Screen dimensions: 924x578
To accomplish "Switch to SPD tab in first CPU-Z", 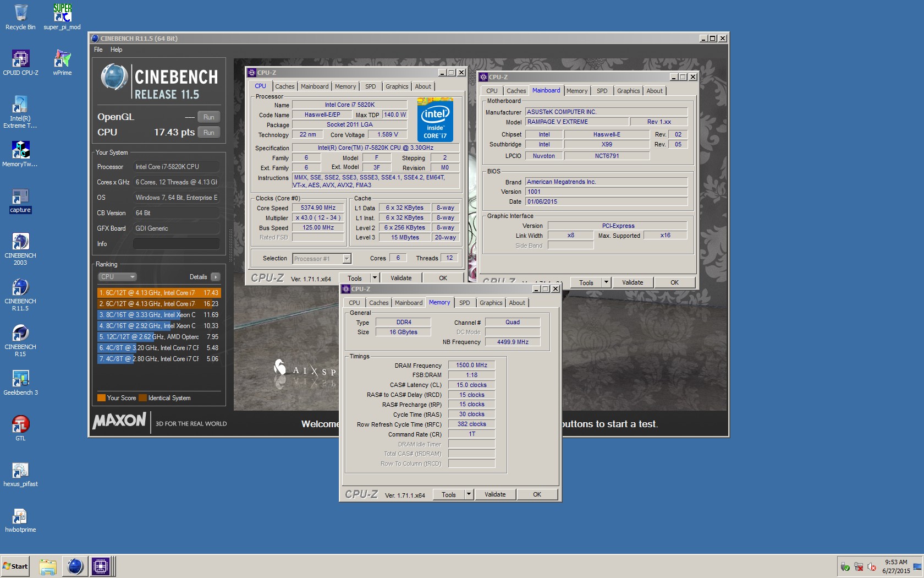I will (x=371, y=86).
